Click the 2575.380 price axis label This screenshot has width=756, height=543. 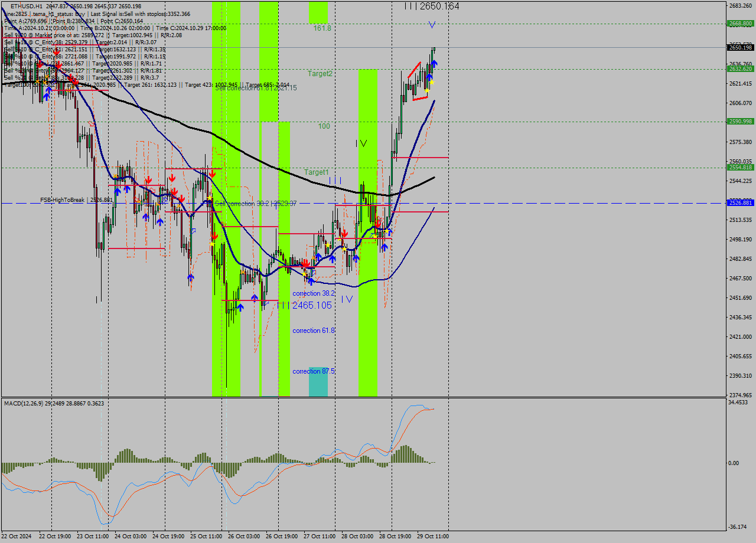(741, 142)
